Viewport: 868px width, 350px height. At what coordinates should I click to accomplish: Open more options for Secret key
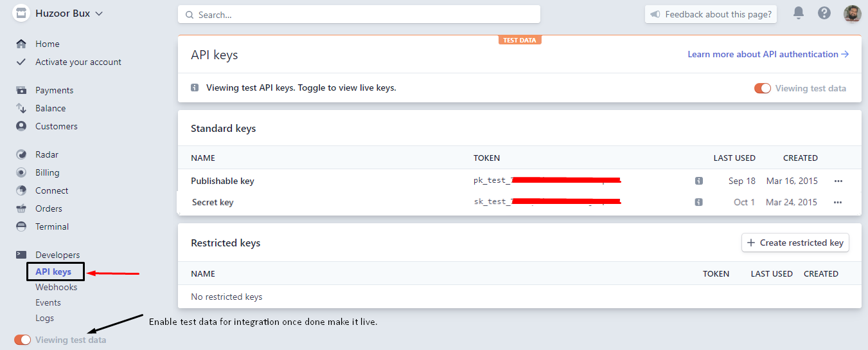click(838, 202)
